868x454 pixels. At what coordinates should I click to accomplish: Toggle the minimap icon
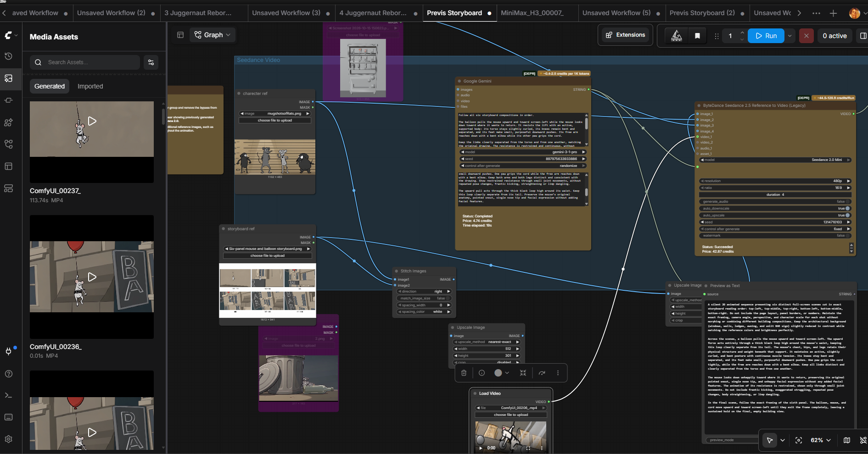pos(847,440)
